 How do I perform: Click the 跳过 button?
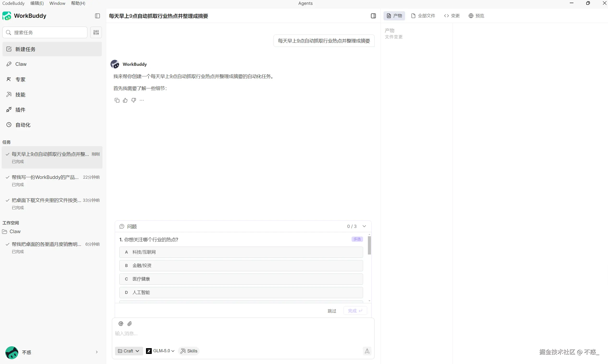click(x=332, y=311)
